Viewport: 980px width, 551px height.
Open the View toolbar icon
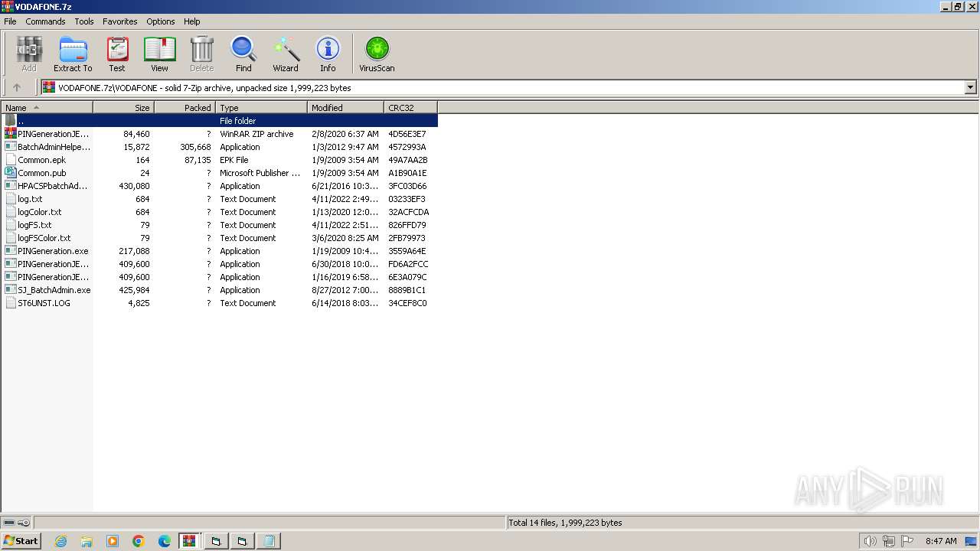coord(159,54)
